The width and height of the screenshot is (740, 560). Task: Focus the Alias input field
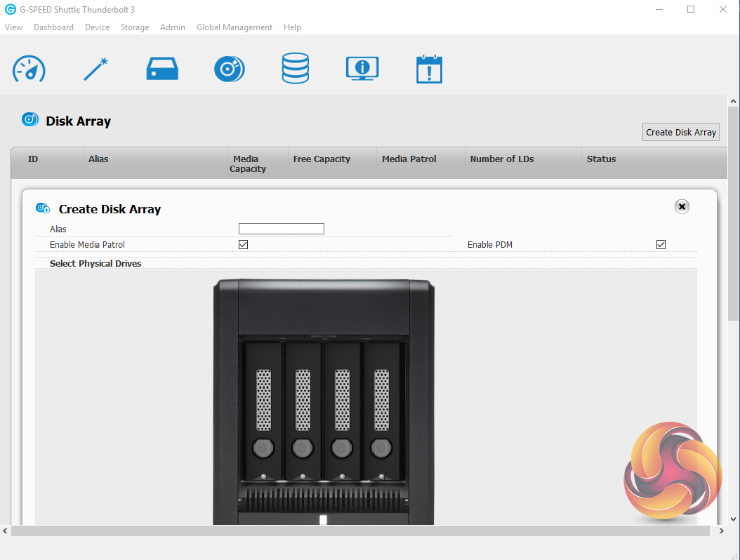[x=282, y=229]
